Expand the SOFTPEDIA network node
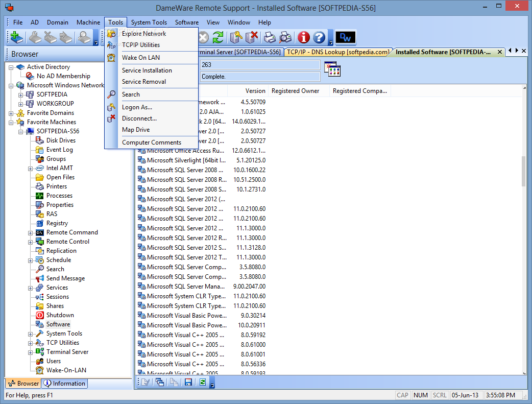Image resolution: width=532 pixels, height=404 pixels. pos(21,94)
